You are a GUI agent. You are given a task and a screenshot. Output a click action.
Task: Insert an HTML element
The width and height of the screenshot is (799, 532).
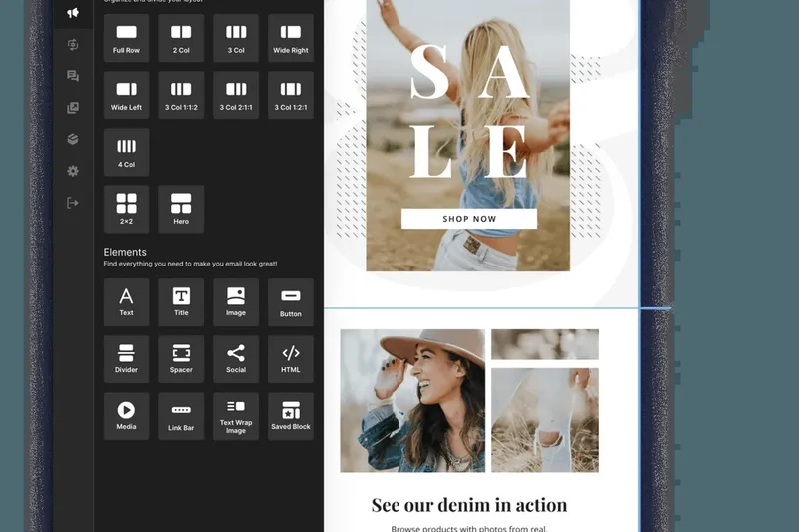pyautogui.click(x=291, y=359)
